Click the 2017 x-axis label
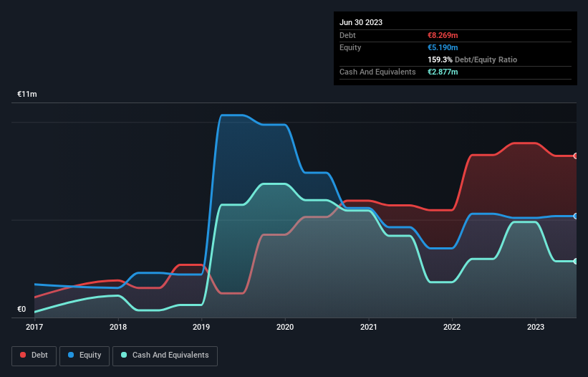Viewport: 588px width, 377px height. click(x=34, y=327)
